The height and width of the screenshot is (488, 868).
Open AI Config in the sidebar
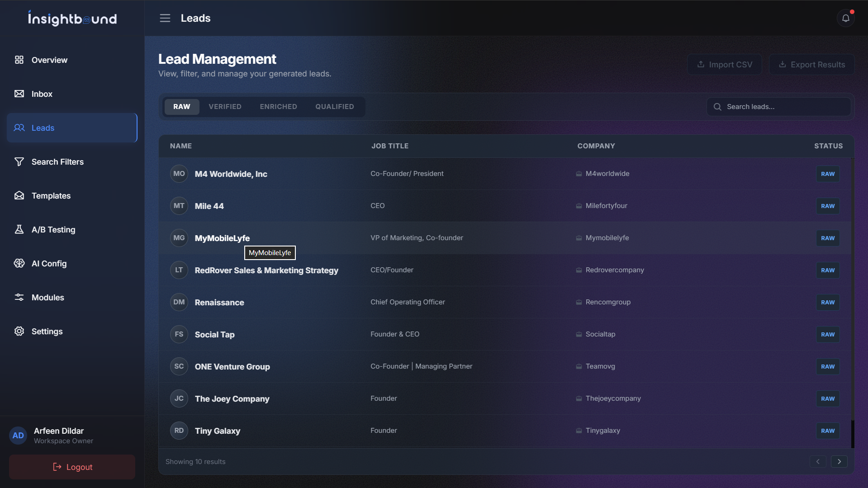click(x=72, y=263)
